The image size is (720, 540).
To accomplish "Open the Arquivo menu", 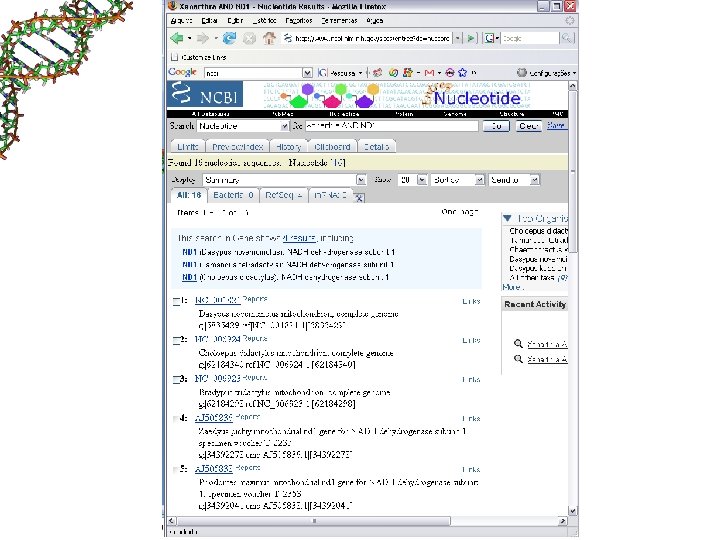I will [x=181, y=21].
